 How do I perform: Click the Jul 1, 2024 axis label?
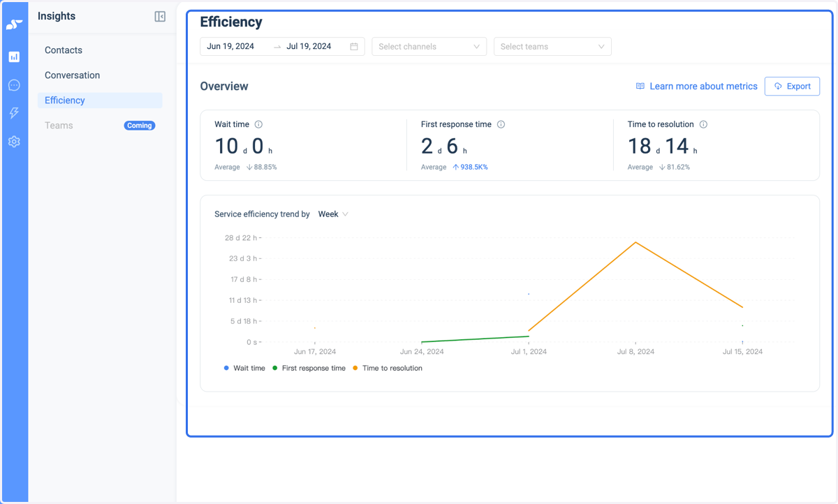click(x=529, y=352)
